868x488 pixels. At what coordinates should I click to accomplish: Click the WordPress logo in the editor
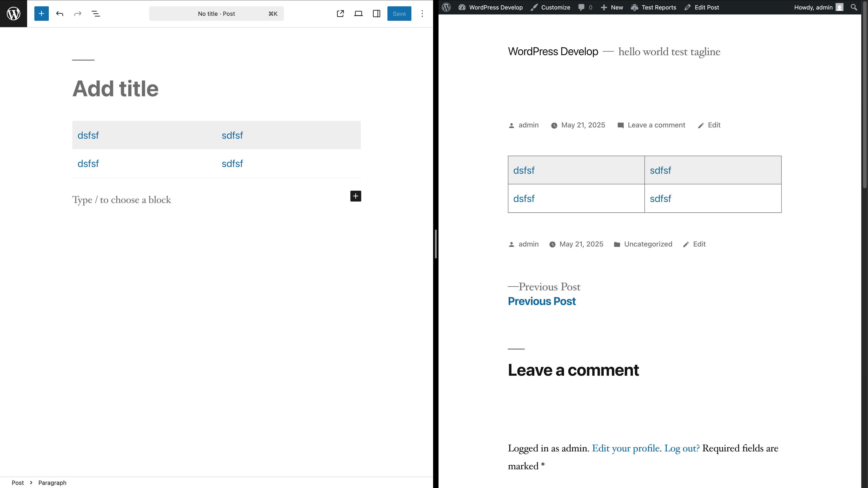point(14,14)
